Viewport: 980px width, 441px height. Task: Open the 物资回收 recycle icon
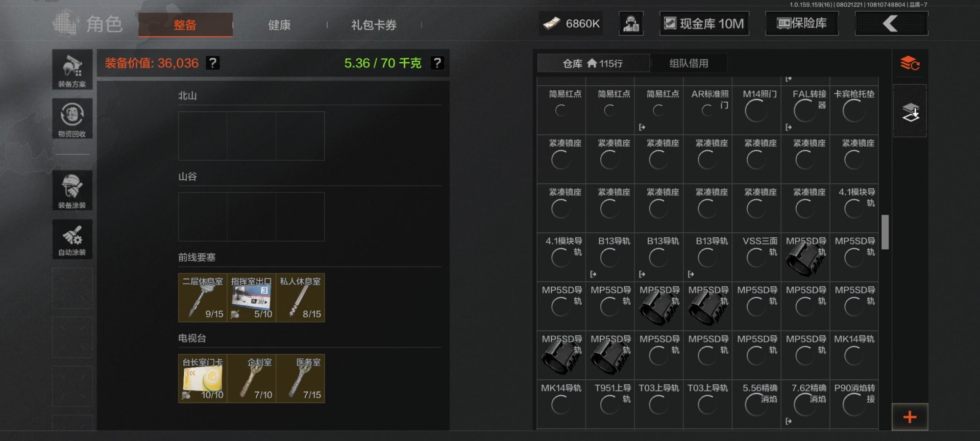72,118
